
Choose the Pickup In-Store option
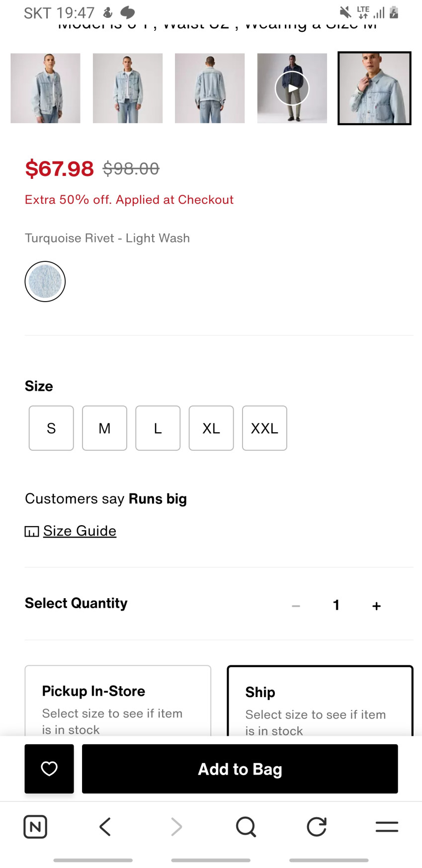point(118,701)
